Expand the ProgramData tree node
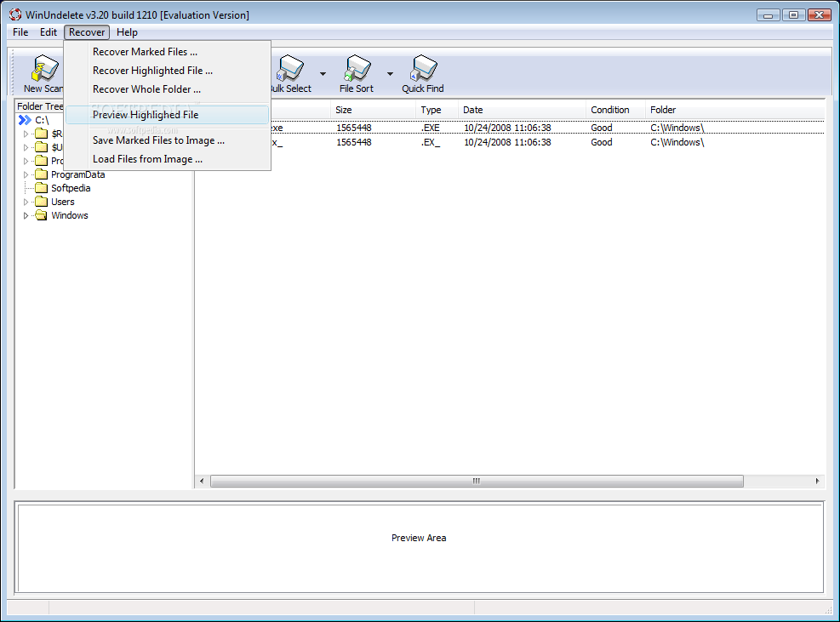The image size is (840, 622). [26, 174]
